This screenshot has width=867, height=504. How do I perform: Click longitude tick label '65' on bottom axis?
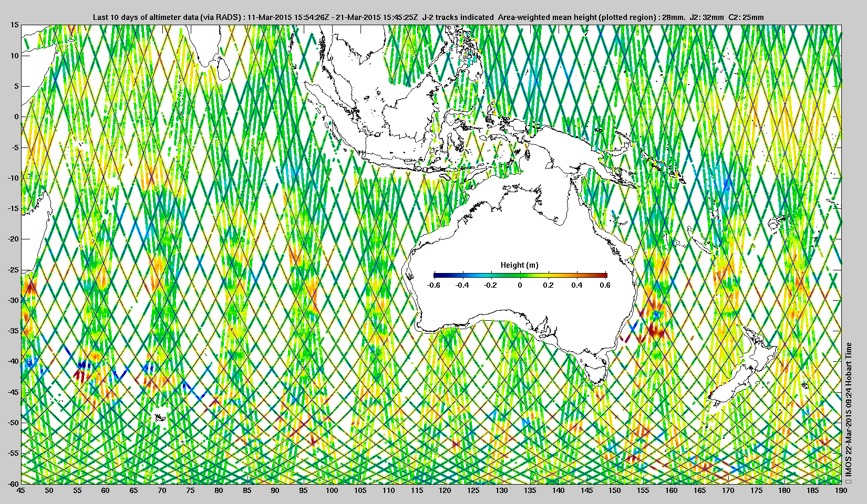tap(133, 490)
